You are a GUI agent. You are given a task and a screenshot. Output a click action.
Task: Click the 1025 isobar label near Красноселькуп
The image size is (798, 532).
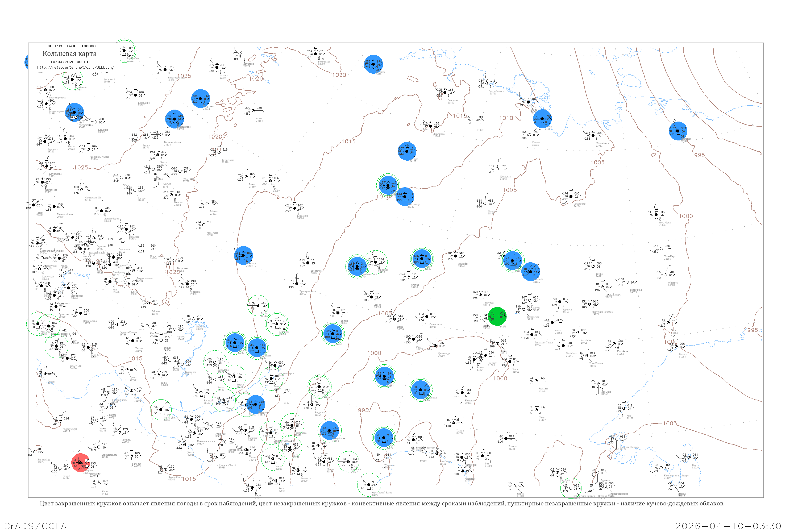tap(184, 76)
